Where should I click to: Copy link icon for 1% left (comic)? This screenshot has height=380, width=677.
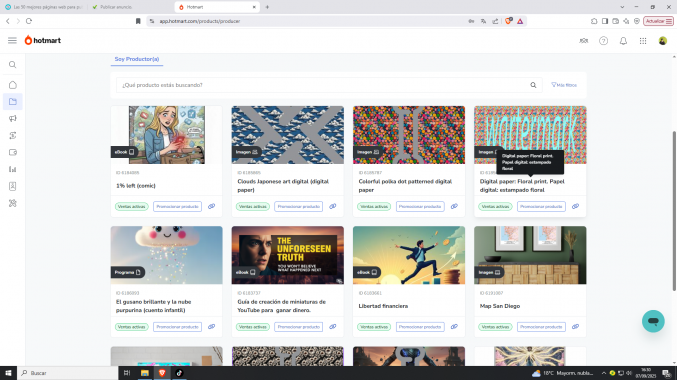coord(212,206)
